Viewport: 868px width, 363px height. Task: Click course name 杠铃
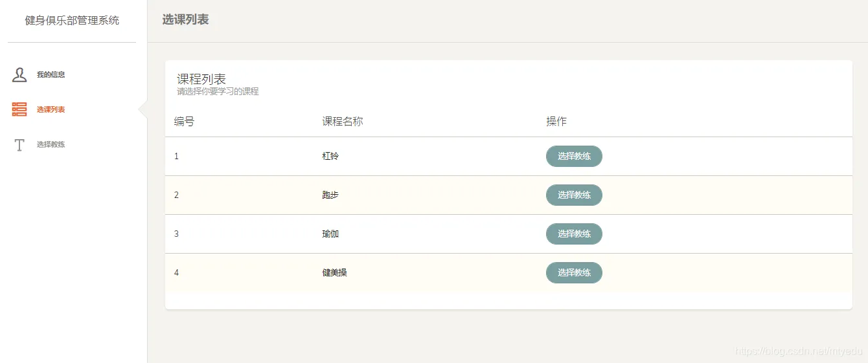pos(330,156)
